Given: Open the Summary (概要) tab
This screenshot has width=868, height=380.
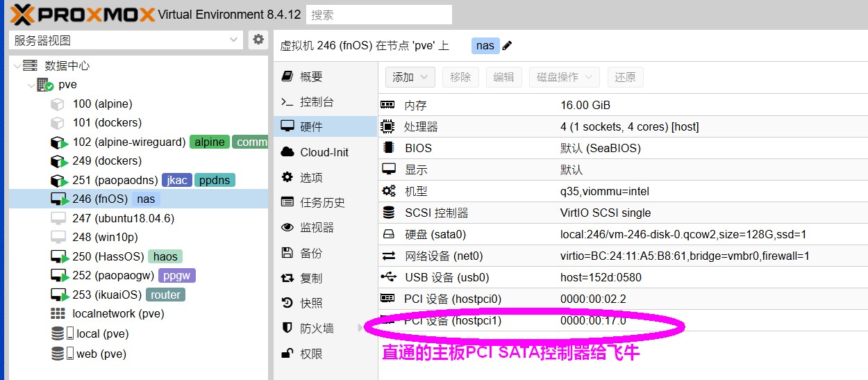Looking at the screenshot, I should 325,77.
